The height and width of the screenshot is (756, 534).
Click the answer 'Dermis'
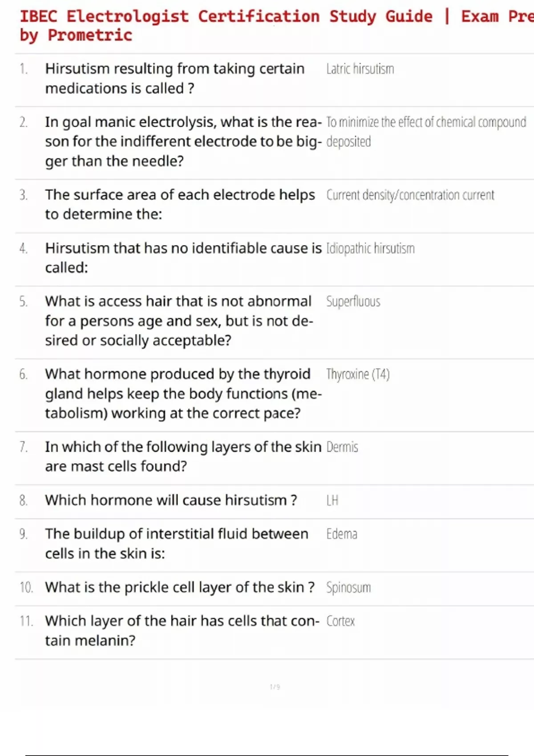click(342, 447)
